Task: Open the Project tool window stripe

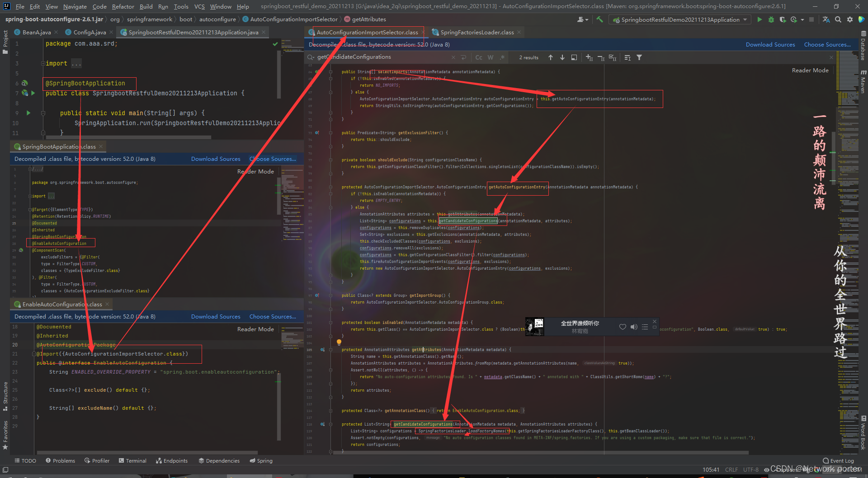Action: [x=5, y=42]
